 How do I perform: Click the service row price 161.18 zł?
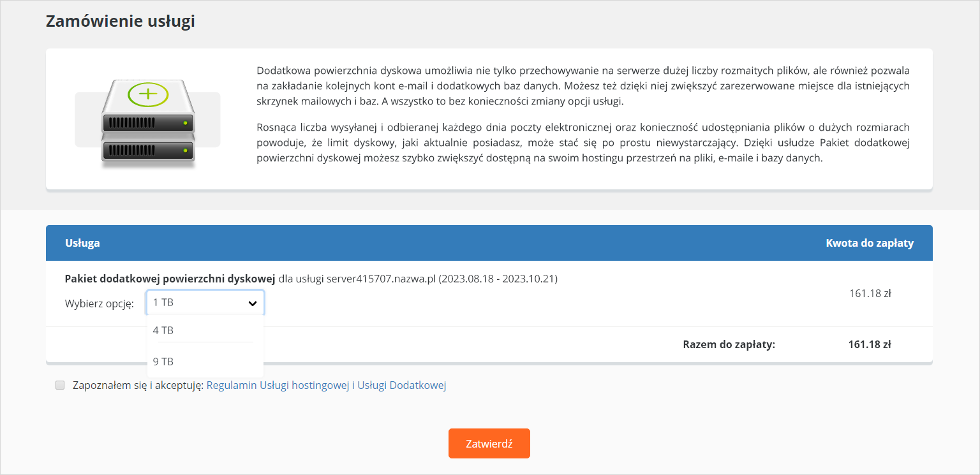tap(870, 294)
